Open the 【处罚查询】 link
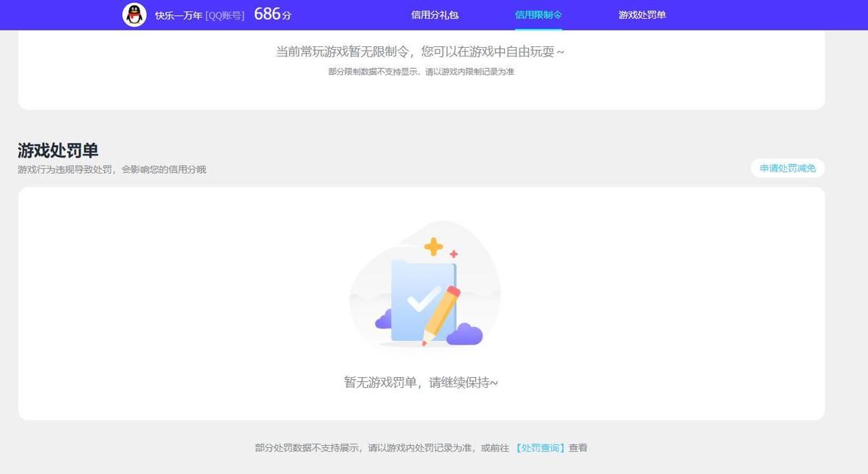This screenshot has width=868, height=474. point(540,448)
